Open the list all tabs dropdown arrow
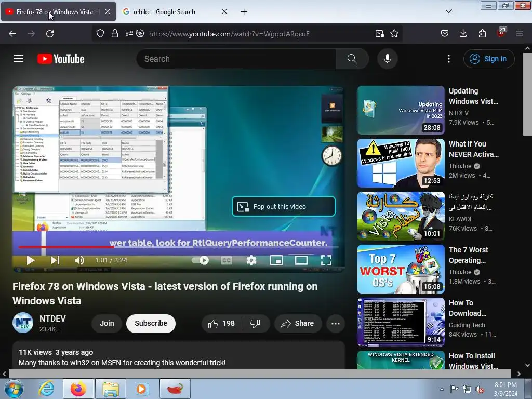This screenshot has height=399, width=532. pos(449,11)
